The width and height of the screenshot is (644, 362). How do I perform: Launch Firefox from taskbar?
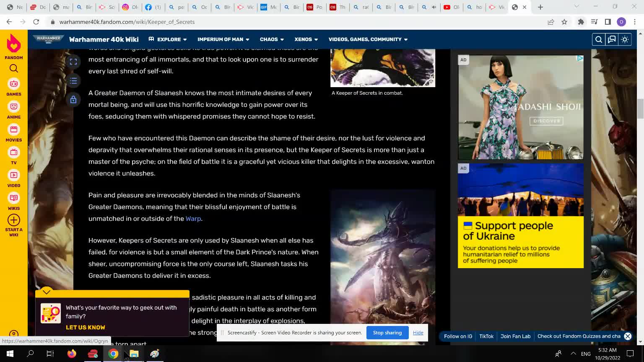coord(72,354)
